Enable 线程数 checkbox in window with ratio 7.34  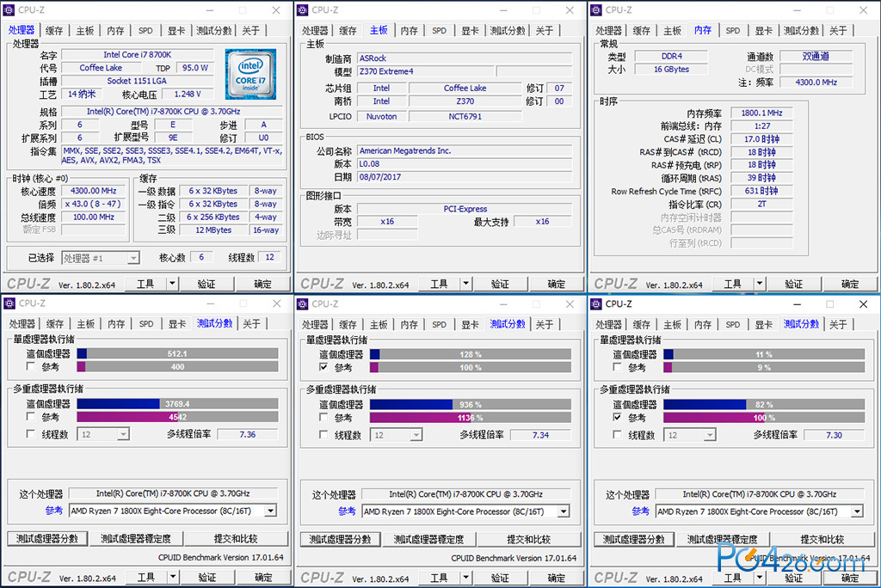tap(323, 434)
